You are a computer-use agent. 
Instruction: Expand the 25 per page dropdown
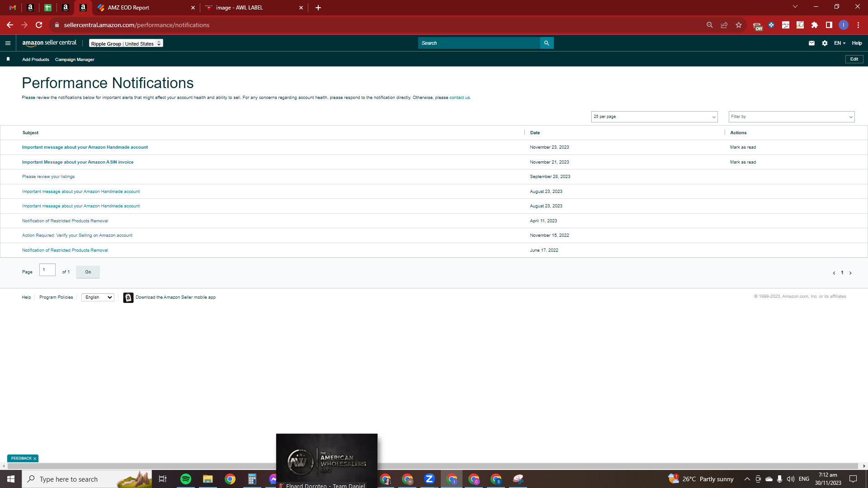[654, 117]
